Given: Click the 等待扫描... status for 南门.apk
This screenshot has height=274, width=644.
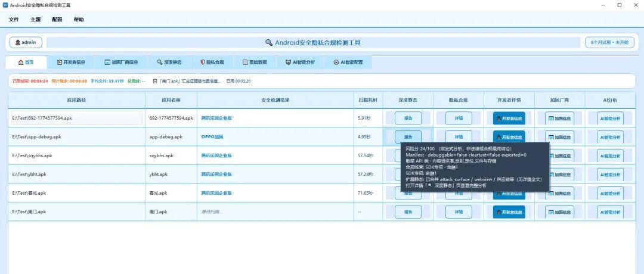Looking at the screenshot, I should pos(212,212).
